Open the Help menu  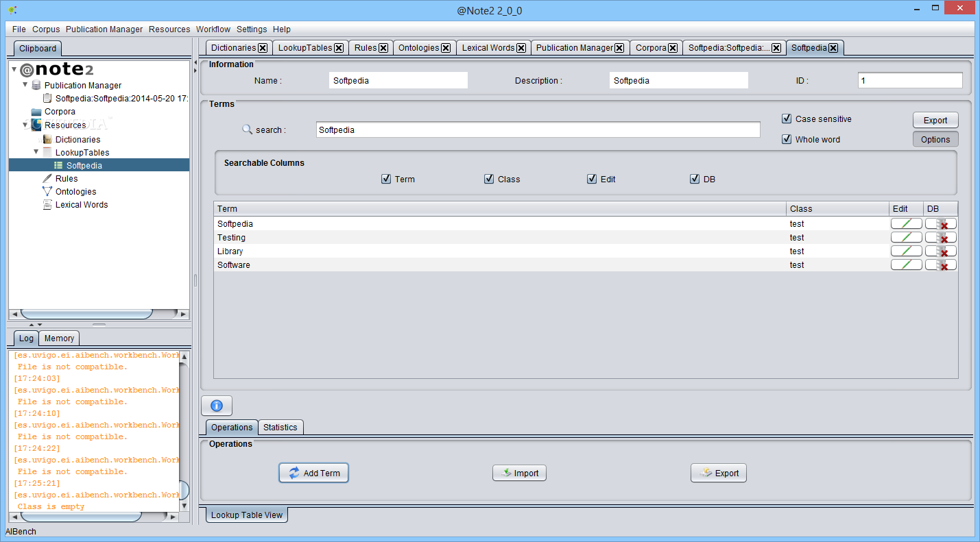(x=282, y=29)
